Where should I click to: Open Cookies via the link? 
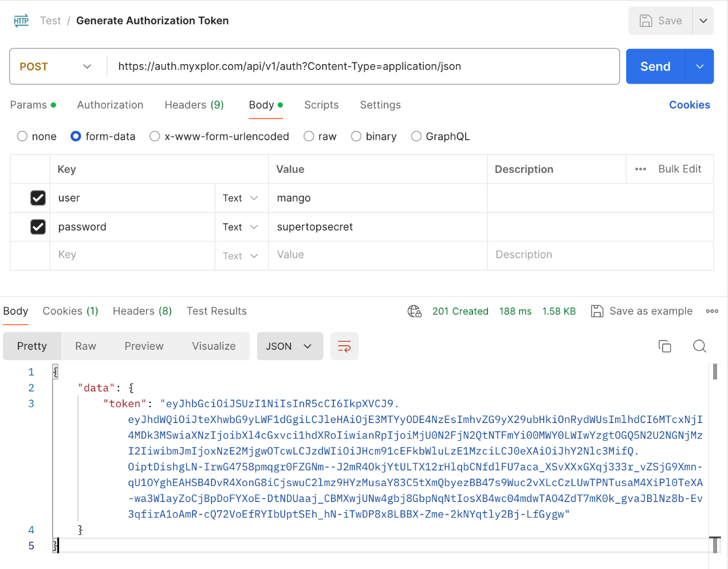pos(690,105)
